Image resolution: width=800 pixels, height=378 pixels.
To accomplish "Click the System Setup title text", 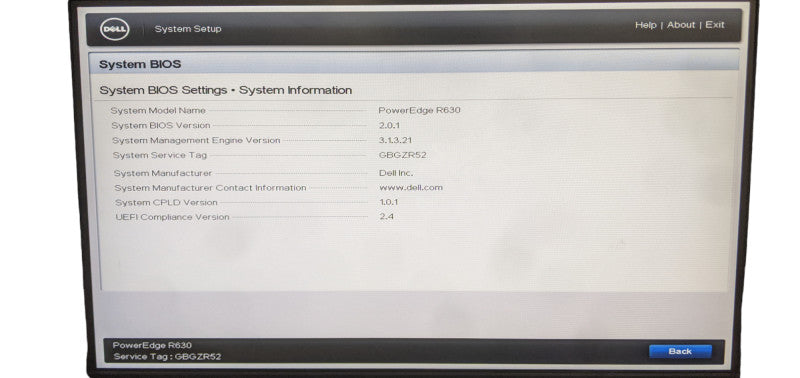I will pyautogui.click(x=188, y=29).
